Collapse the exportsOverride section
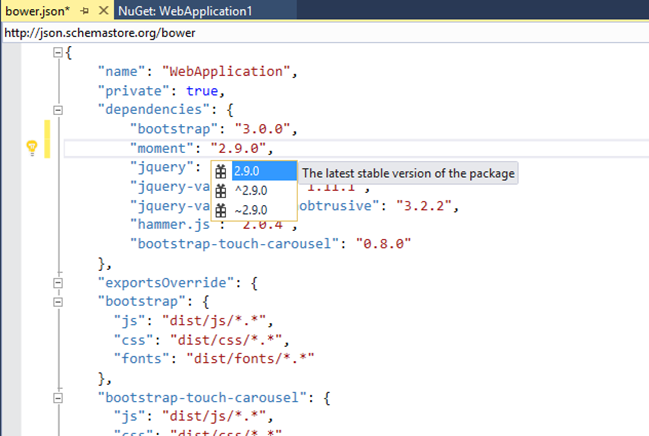649x436 pixels. [x=57, y=282]
